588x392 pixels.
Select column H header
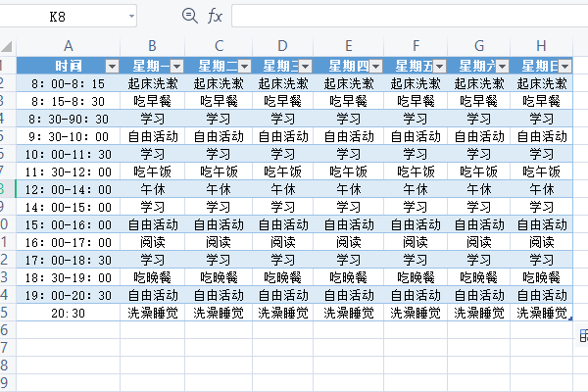coord(541,46)
